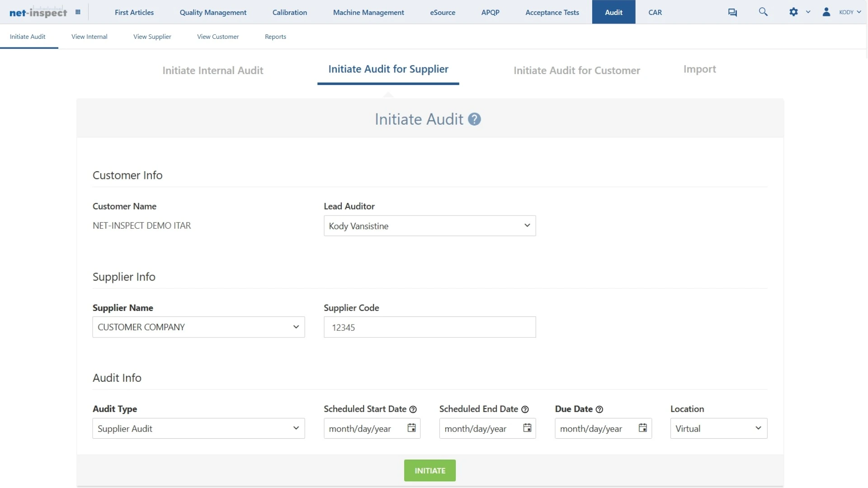Switch to the Initiate Audit for Customer tab
The image size is (868, 488).
[x=577, y=70]
